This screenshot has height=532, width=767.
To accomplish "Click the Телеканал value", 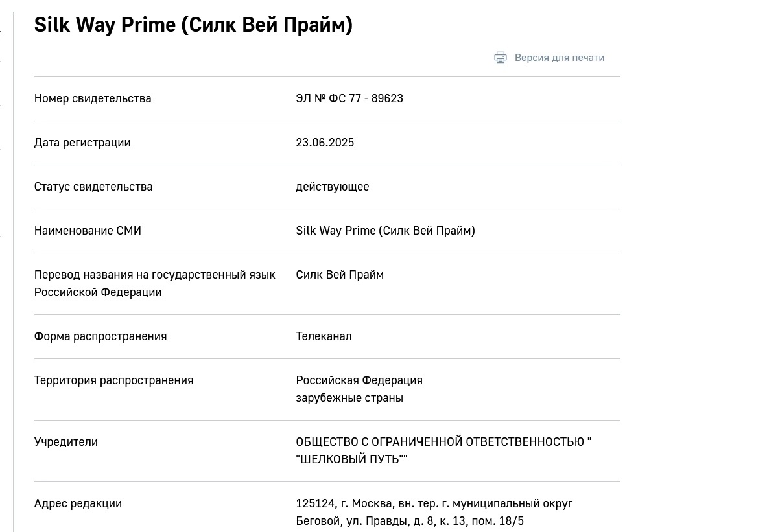I will click(x=324, y=336).
